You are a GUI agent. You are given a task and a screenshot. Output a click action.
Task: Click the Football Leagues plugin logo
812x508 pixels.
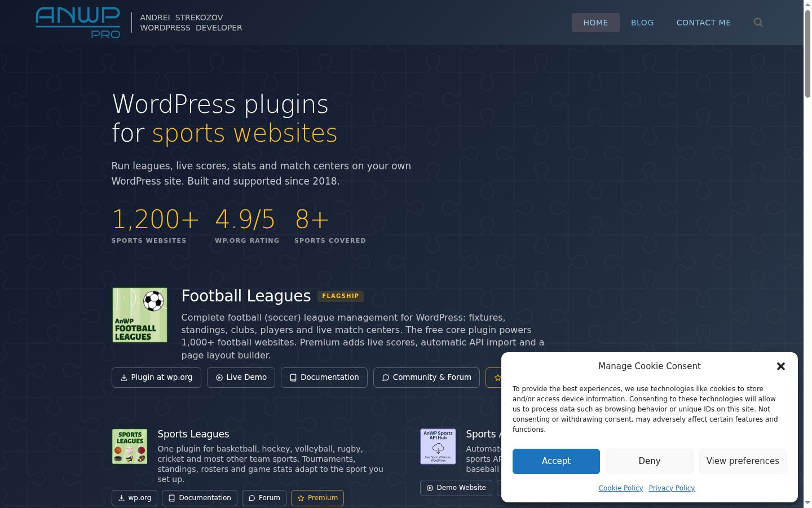coord(140,315)
